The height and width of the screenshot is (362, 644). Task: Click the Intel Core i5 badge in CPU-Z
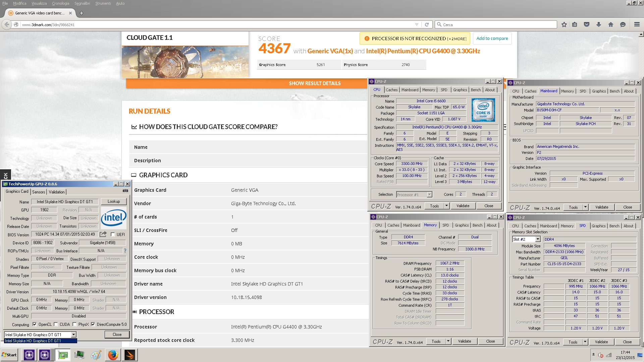pyautogui.click(x=483, y=110)
